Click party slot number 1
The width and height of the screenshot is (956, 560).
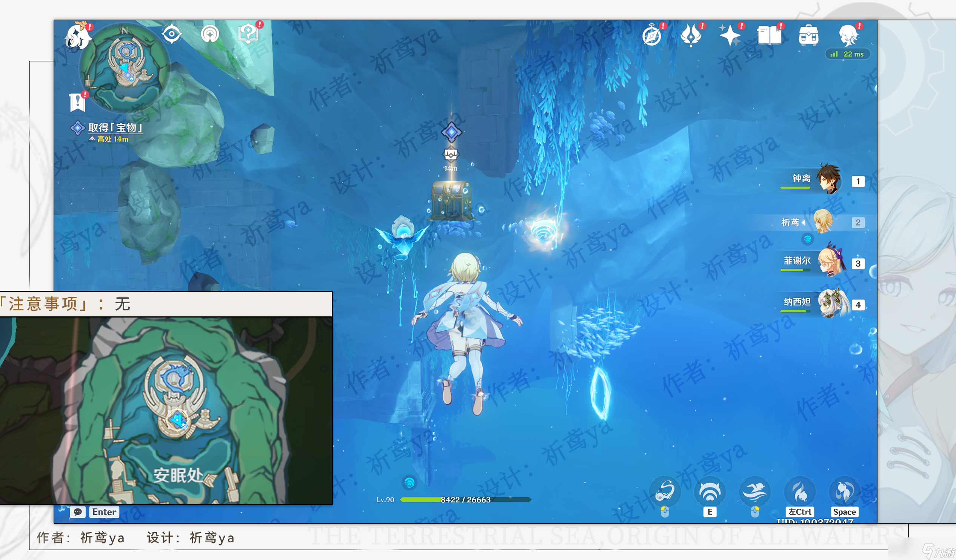pos(858,181)
